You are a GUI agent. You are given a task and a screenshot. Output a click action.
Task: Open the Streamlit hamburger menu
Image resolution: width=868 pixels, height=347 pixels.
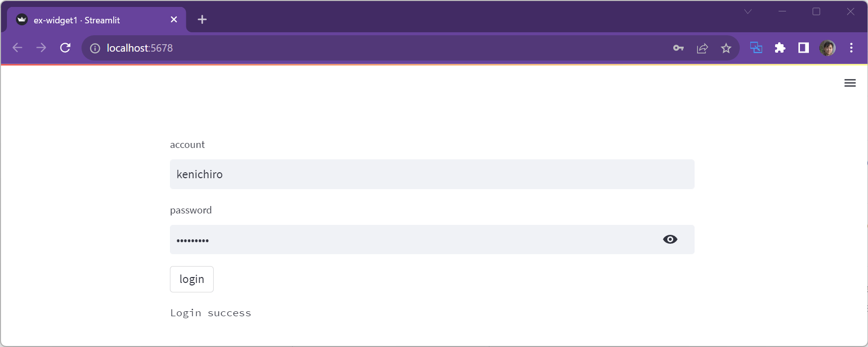tap(850, 83)
